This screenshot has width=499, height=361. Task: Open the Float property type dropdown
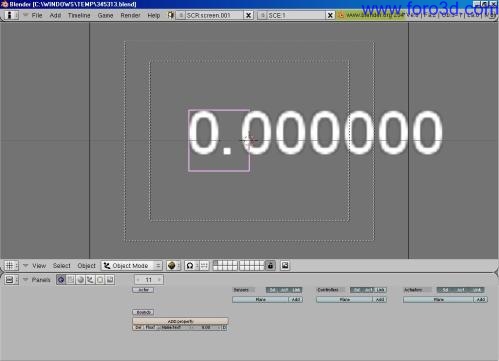(x=150, y=328)
